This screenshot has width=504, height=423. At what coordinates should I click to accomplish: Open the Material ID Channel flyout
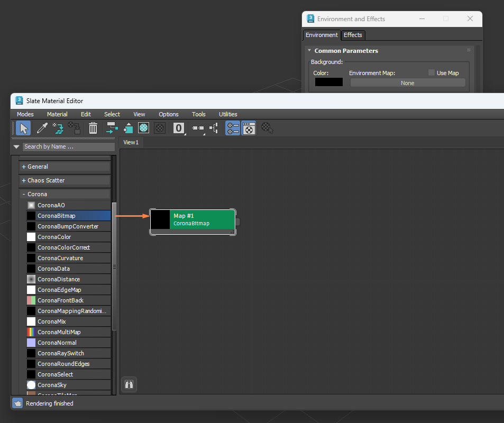pos(179,128)
